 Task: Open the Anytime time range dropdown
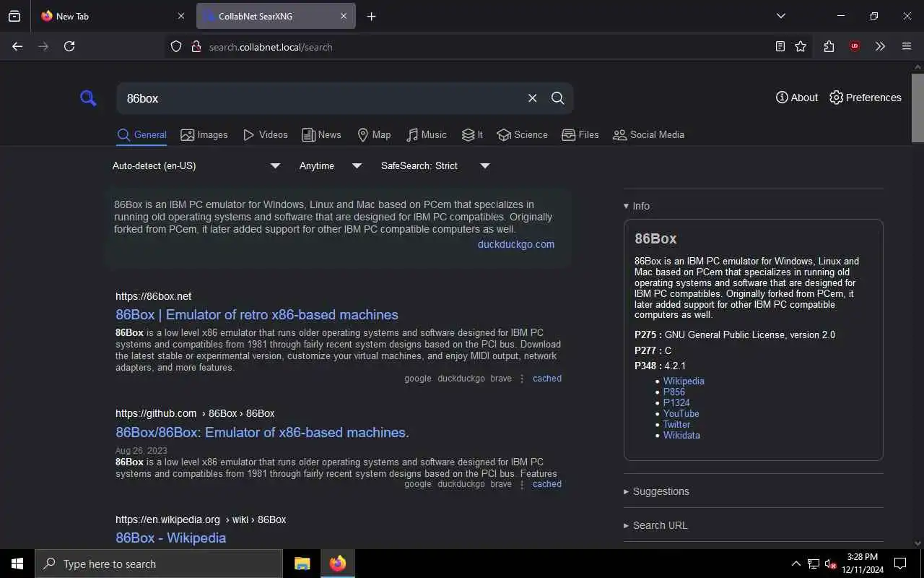pos(331,165)
